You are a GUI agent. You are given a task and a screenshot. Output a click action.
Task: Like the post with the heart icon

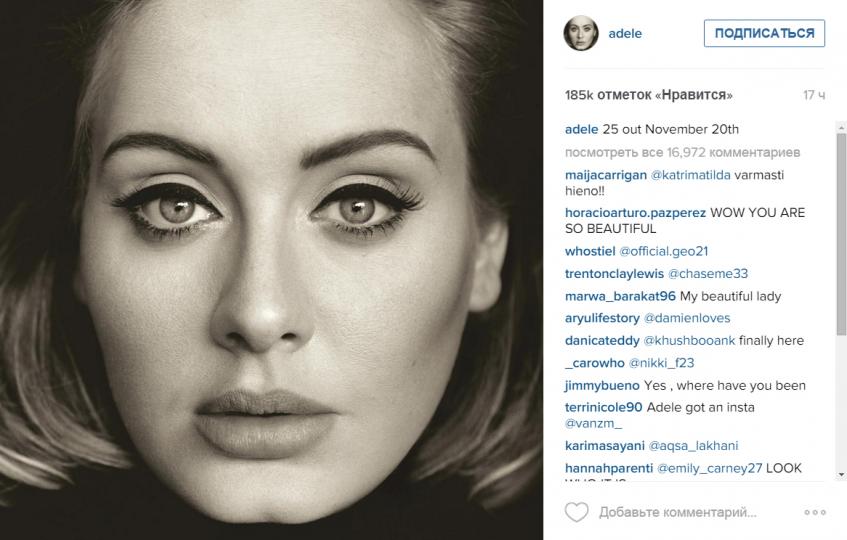pyautogui.click(x=576, y=512)
